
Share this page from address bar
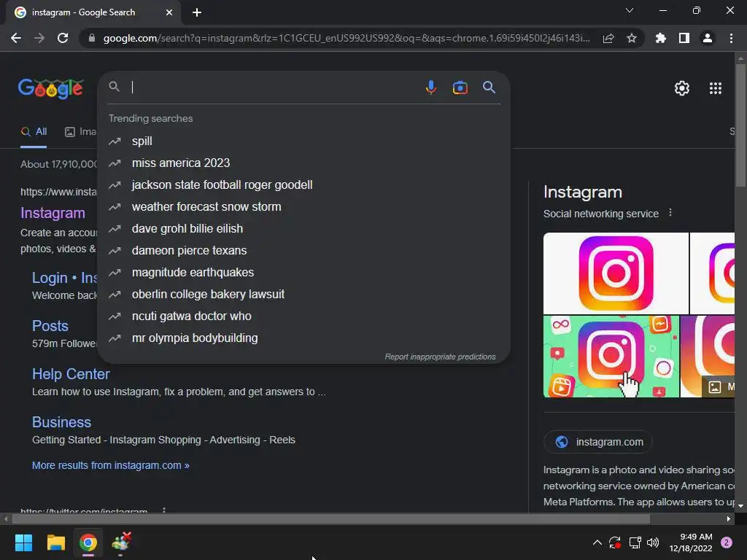[608, 38]
